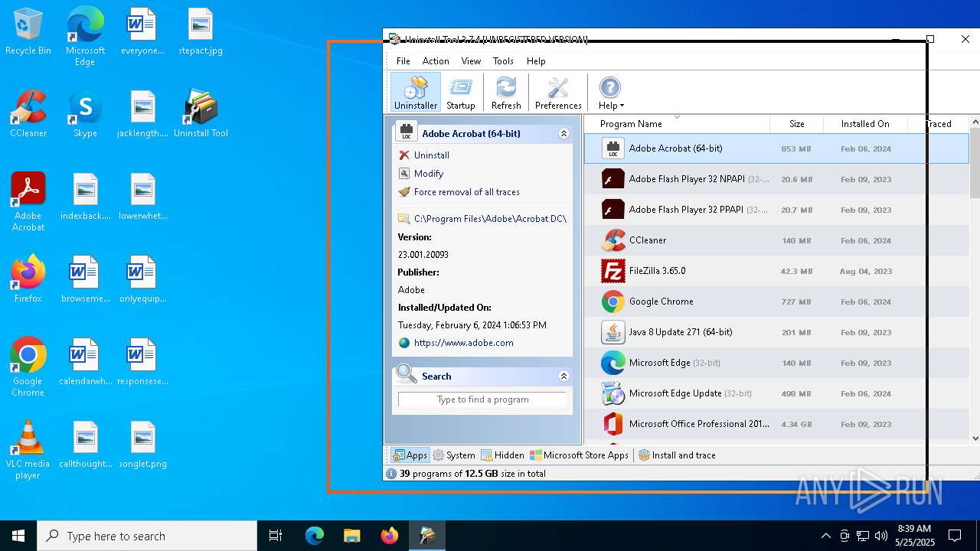
Task: Sort the list by Installed On column
Action: click(x=865, y=124)
